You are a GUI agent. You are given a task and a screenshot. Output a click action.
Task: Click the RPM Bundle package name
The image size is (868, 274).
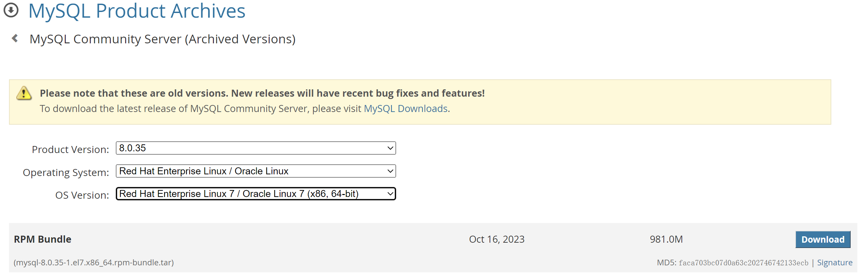42,239
